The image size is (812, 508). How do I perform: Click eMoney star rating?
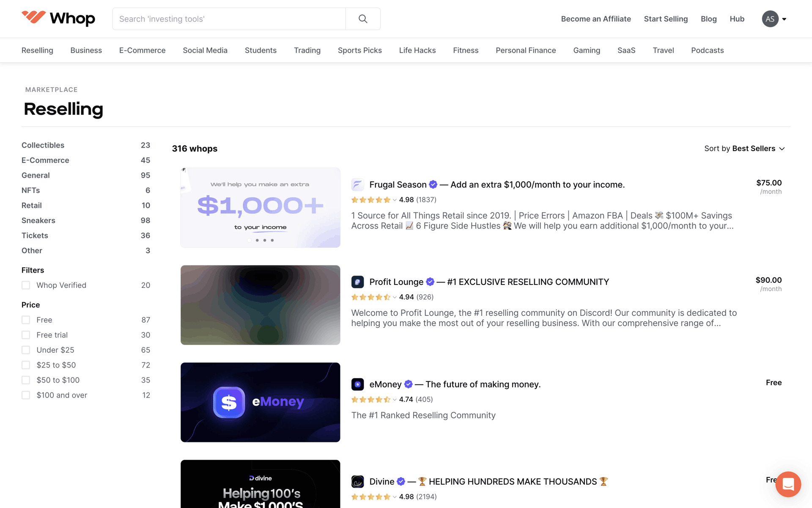click(371, 400)
